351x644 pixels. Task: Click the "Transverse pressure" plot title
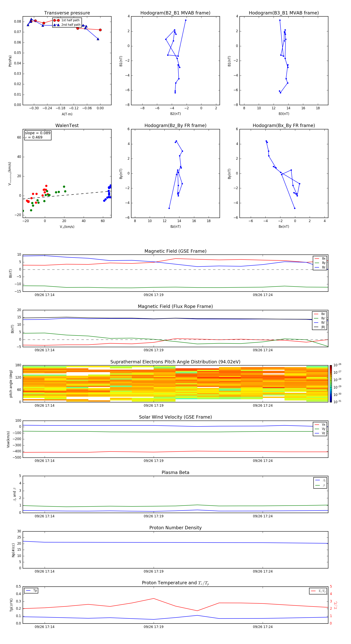(67, 13)
